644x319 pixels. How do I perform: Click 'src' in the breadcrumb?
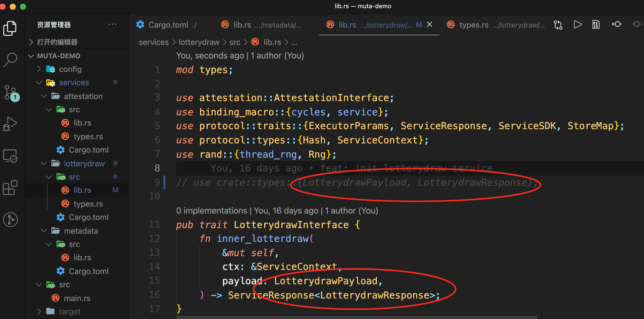click(x=235, y=42)
